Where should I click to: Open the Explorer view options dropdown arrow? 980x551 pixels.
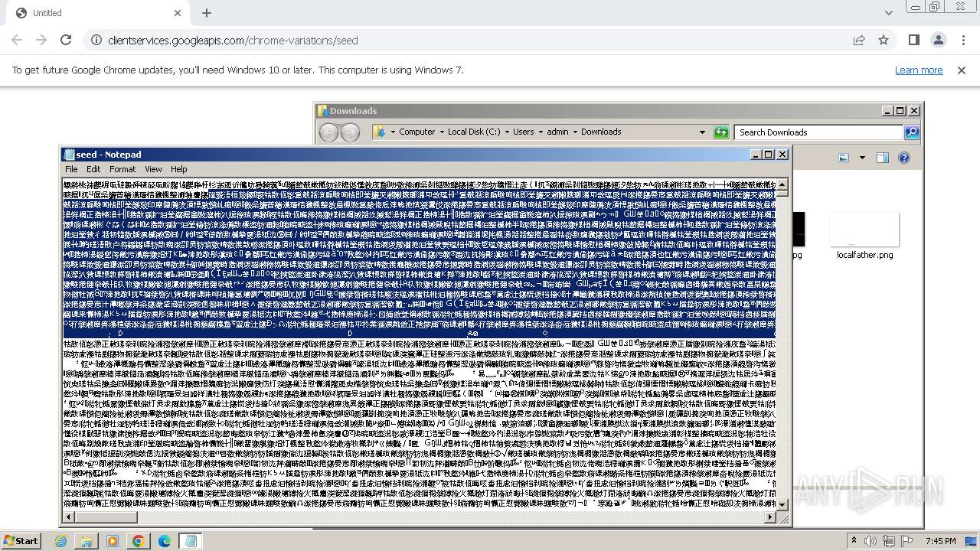coord(862,158)
